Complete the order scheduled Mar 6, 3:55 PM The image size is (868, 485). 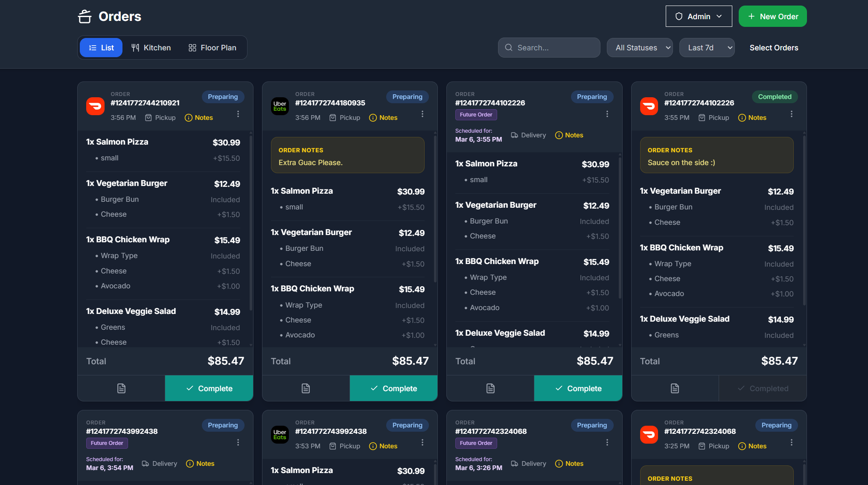pyautogui.click(x=578, y=388)
